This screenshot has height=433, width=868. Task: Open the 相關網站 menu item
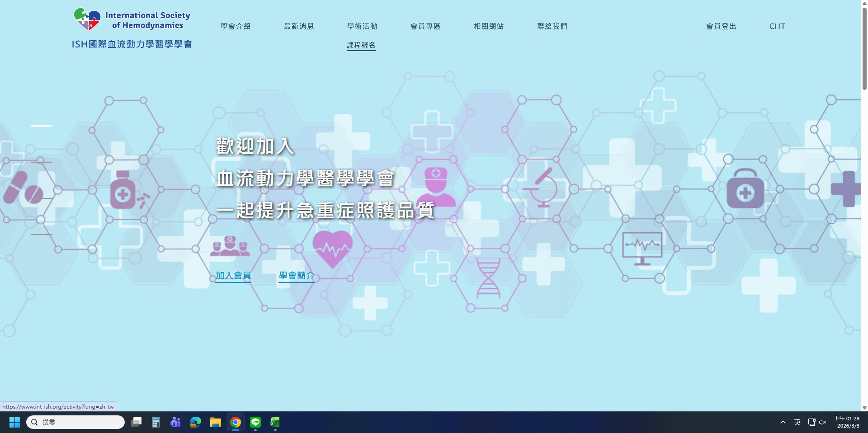point(489,26)
